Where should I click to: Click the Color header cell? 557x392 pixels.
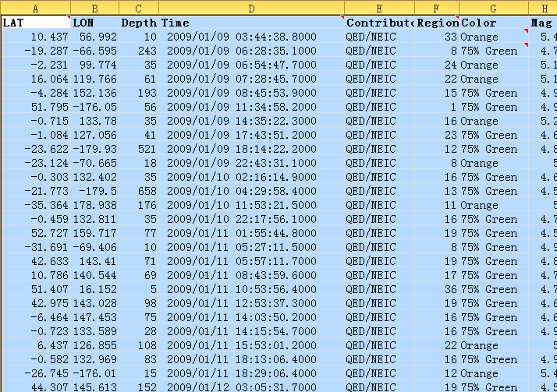click(494, 23)
